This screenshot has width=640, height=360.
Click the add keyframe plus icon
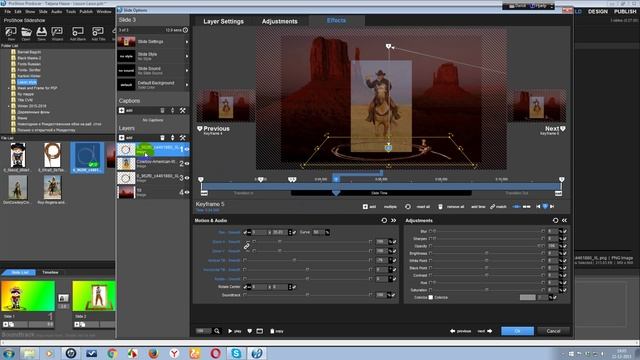[x=365, y=207]
